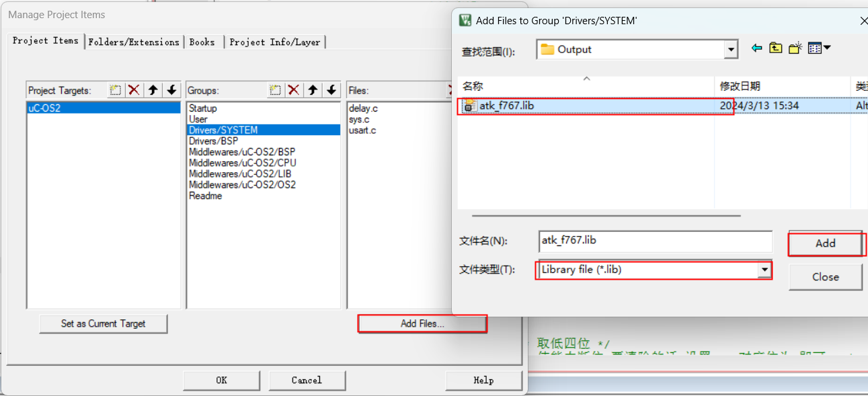The width and height of the screenshot is (868, 396).
Task: Click New icon beside Project Targets
Action: click(x=116, y=90)
